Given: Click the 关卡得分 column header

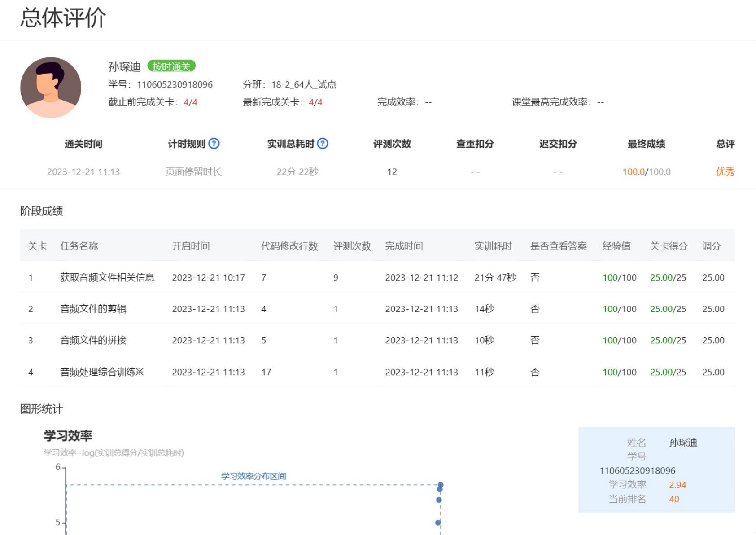Looking at the screenshot, I should pyautogui.click(x=669, y=246).
